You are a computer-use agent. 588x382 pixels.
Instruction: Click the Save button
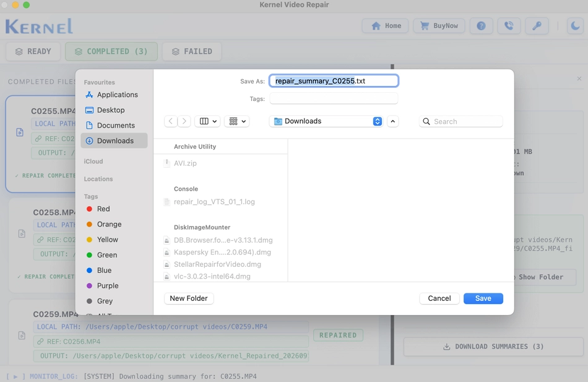(x=483, y=298)
